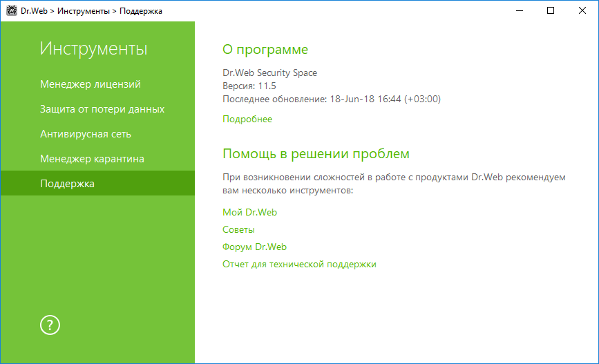This screenshot has width=599, height=364.
Task: Minimize the Dr.Web window
Action: [x=519, y=10]
